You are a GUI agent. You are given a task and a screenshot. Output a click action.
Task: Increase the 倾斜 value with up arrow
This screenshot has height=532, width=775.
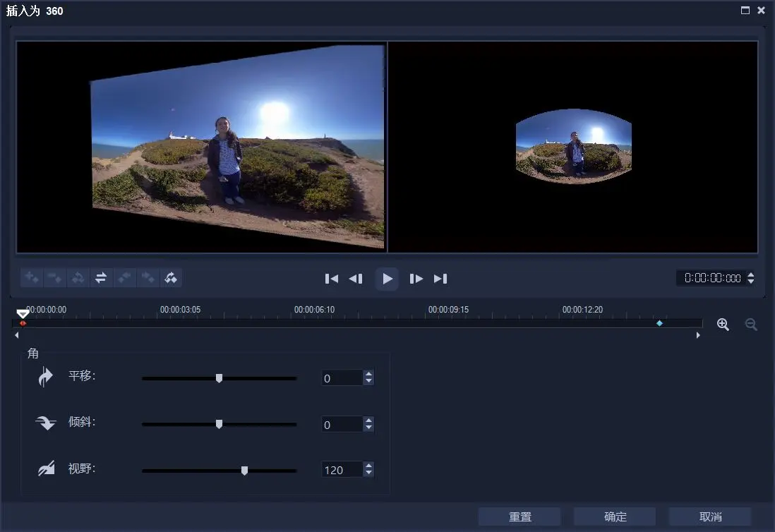[368, 421]
